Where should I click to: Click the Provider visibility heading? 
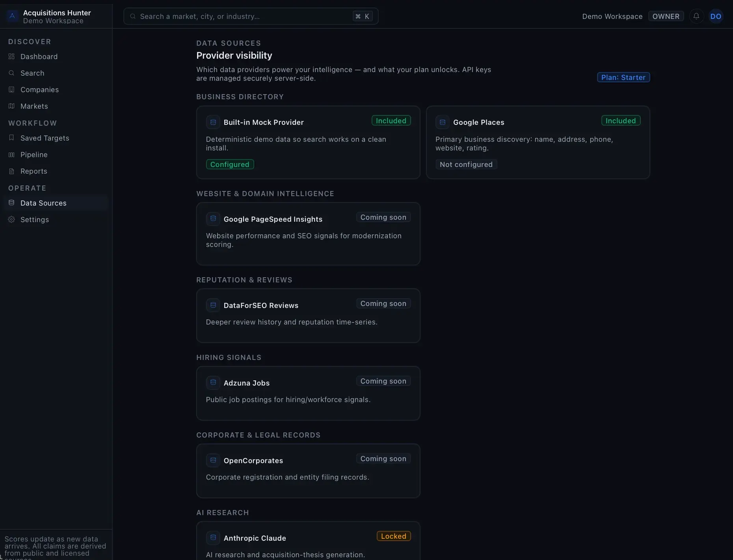click(234, 56)
